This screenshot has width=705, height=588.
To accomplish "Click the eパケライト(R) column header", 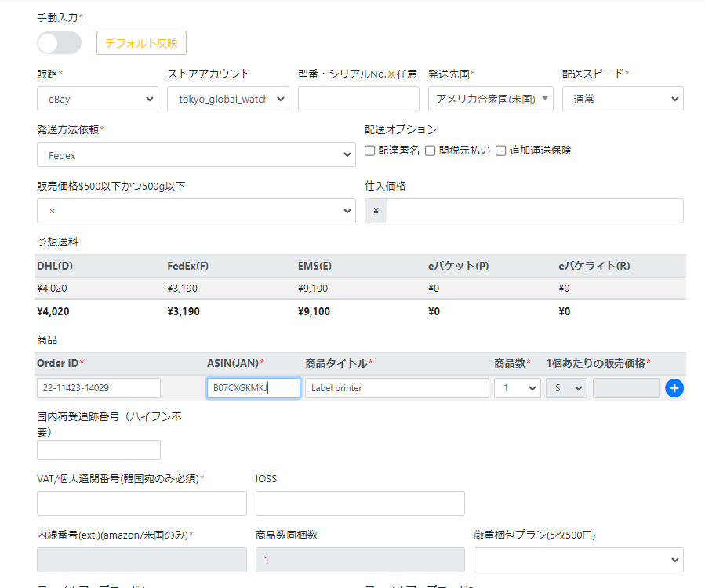I will 594,266.
